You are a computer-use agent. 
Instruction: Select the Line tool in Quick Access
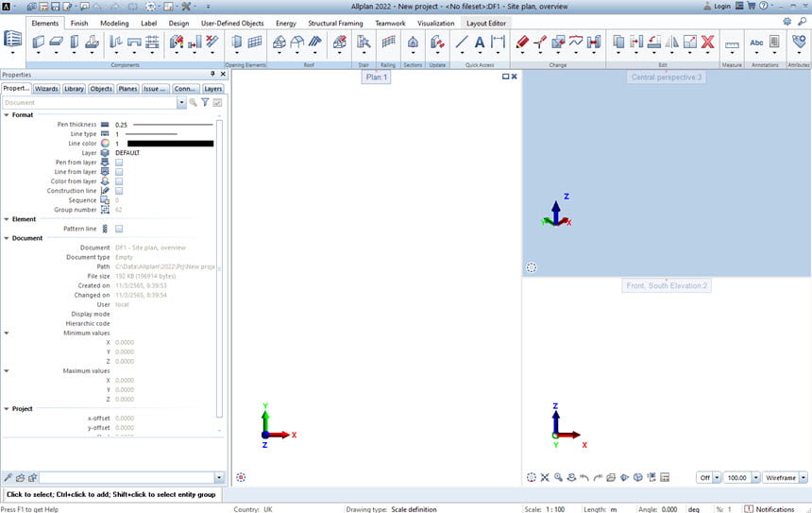pyautogui.click(x=462, y=42)
